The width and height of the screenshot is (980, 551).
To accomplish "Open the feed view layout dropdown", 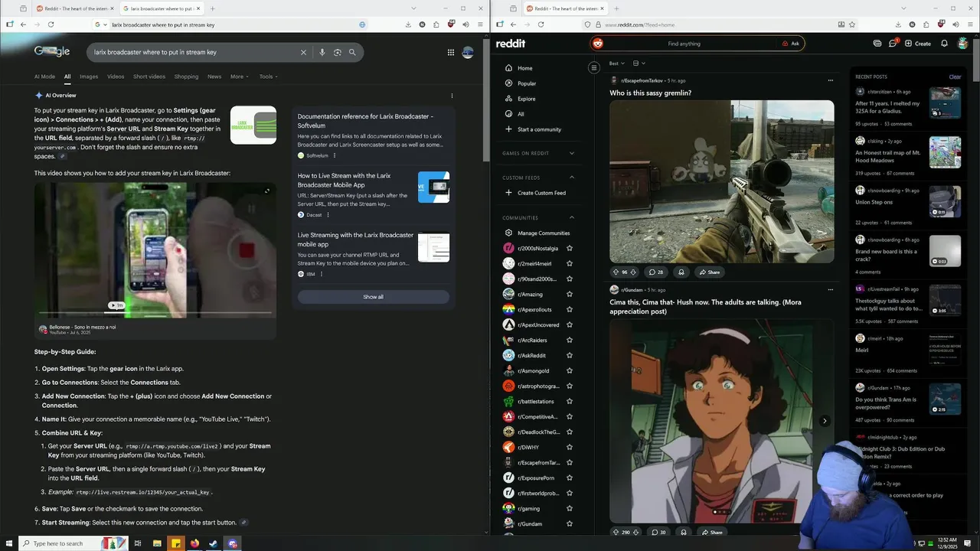I will [x=639, y=64].
